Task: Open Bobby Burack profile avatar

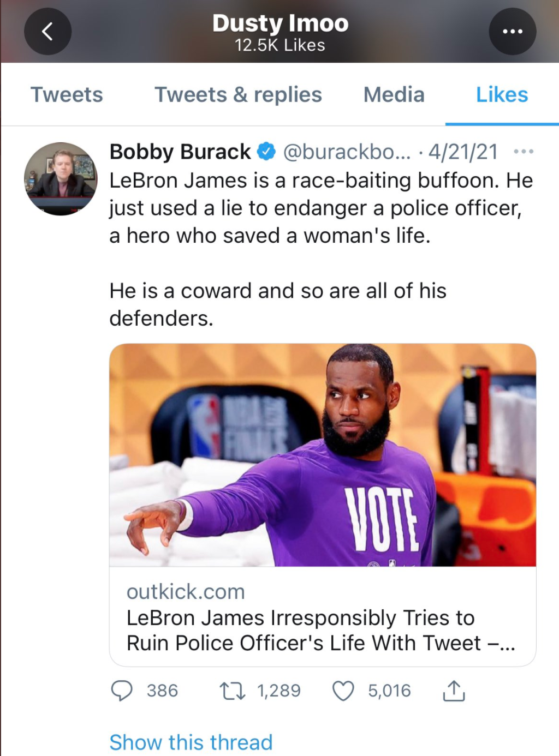Action: 61,179
